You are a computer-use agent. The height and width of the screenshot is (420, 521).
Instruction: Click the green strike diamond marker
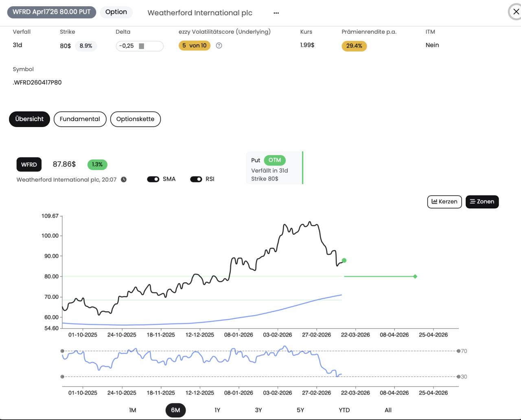point(415,276)
